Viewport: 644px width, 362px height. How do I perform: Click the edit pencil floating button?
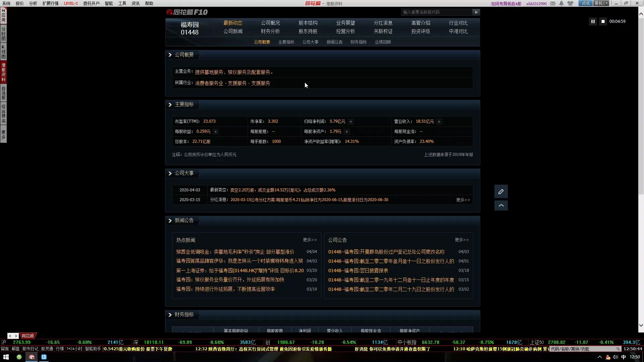click(501, 192)
